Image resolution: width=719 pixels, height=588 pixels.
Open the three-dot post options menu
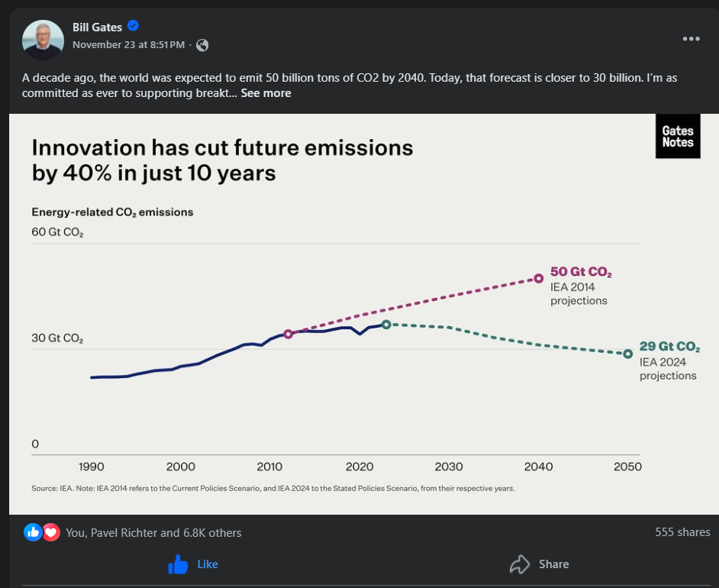[x=691, y=39]
